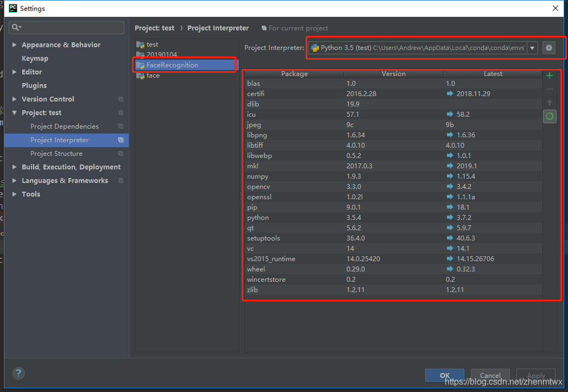568x392 pixels.
Task: Select the wincertstore package row
Action: pyautogui.click(x=394, y=280)
